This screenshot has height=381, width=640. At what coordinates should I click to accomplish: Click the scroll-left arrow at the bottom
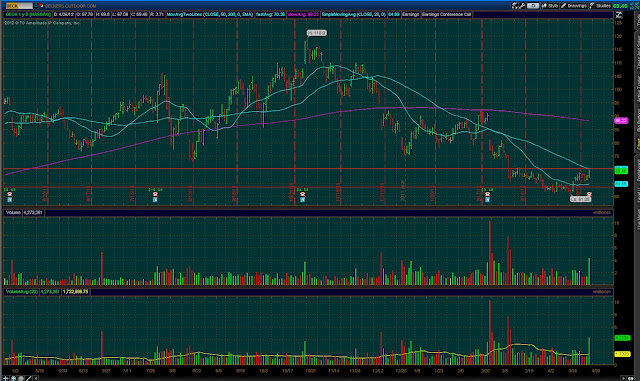point(36,378)
